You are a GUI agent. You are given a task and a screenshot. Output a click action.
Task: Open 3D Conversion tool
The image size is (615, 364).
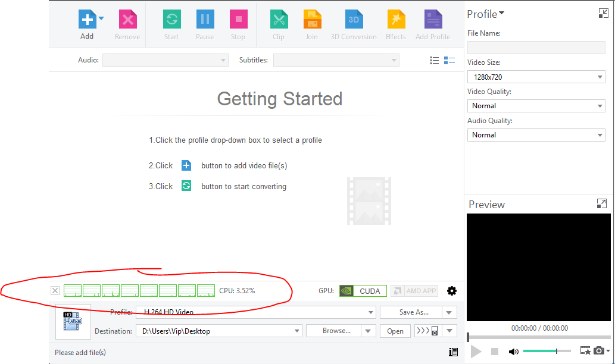click(354, 19)
